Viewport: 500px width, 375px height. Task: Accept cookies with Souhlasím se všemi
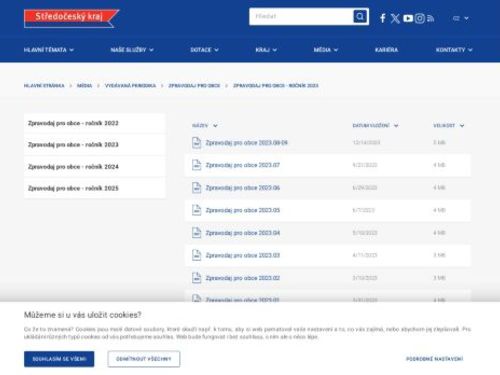[x=59, y=359]
